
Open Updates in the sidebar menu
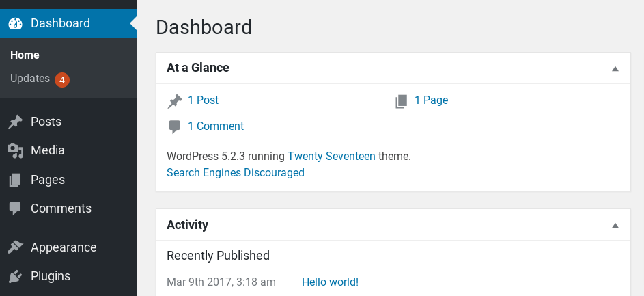pyautogui.click(x=30, y=79)
